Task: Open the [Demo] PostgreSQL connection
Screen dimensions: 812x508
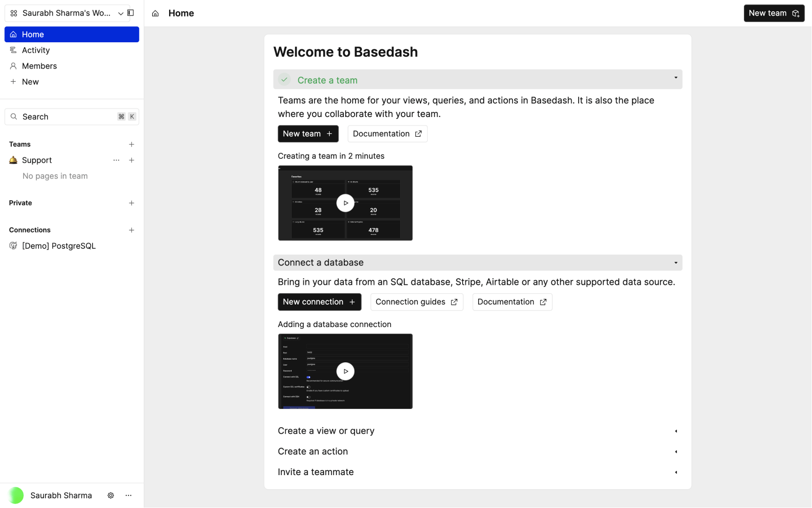Action: 59,246
